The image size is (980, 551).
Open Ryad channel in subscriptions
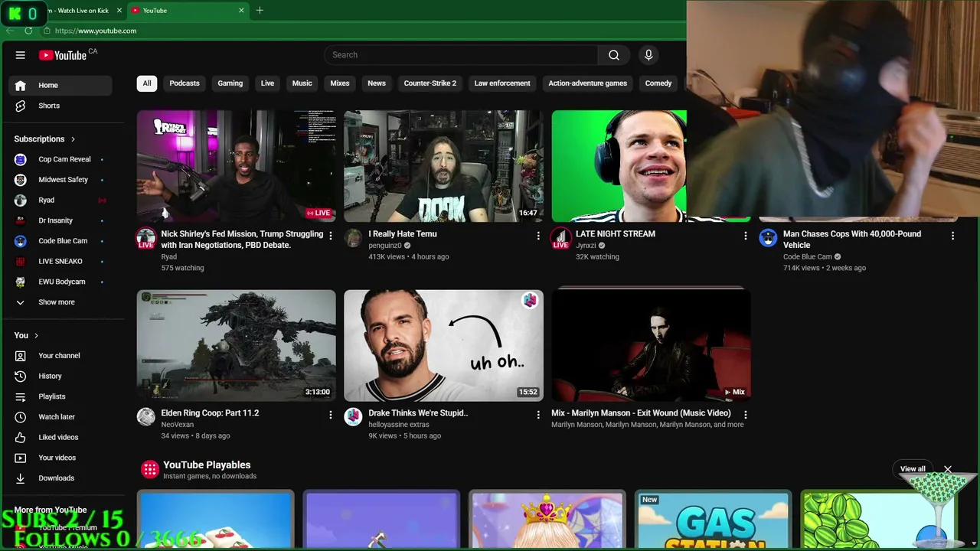click(x=60, y=201)
